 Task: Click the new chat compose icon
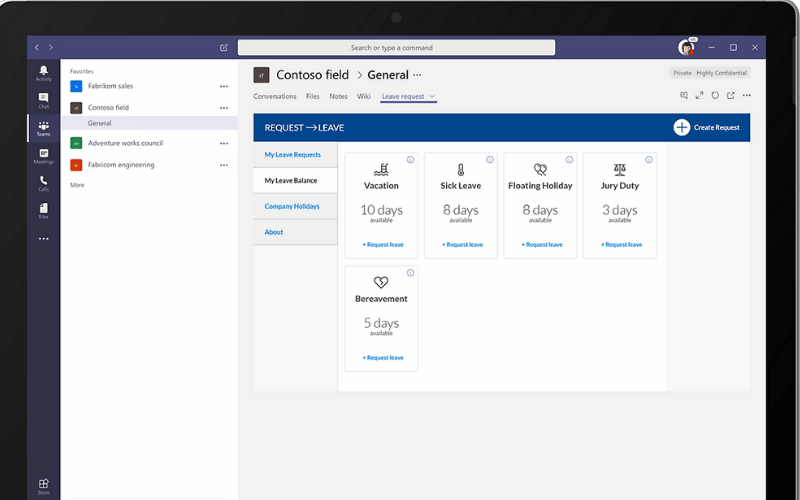pos(224,47)
